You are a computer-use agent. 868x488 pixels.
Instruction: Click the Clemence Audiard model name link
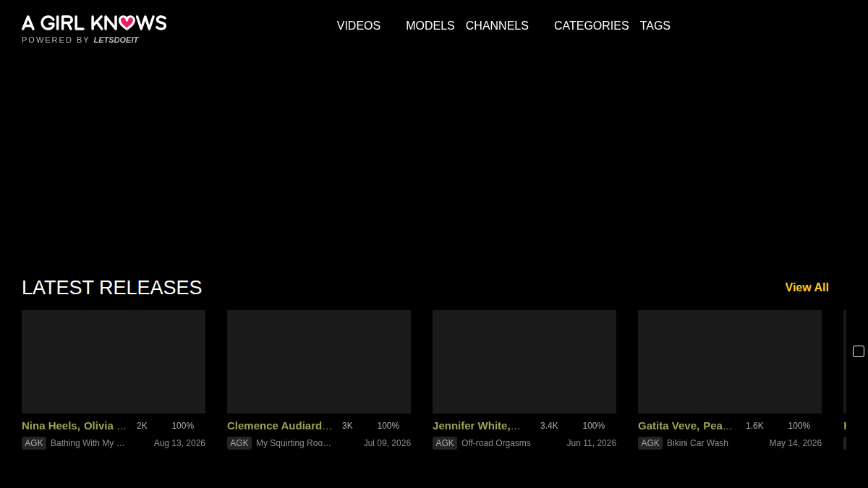(279, 426)
